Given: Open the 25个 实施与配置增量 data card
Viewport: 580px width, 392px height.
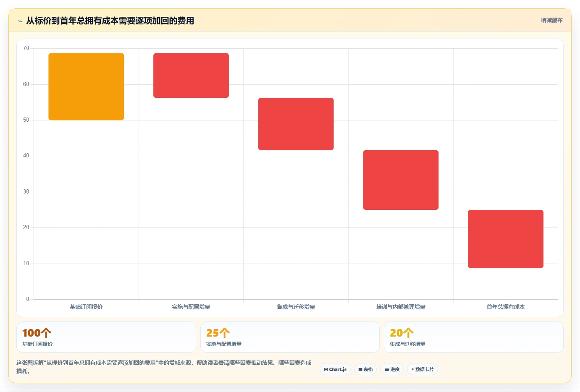Looking at the screenshot, I should [290, 337].
